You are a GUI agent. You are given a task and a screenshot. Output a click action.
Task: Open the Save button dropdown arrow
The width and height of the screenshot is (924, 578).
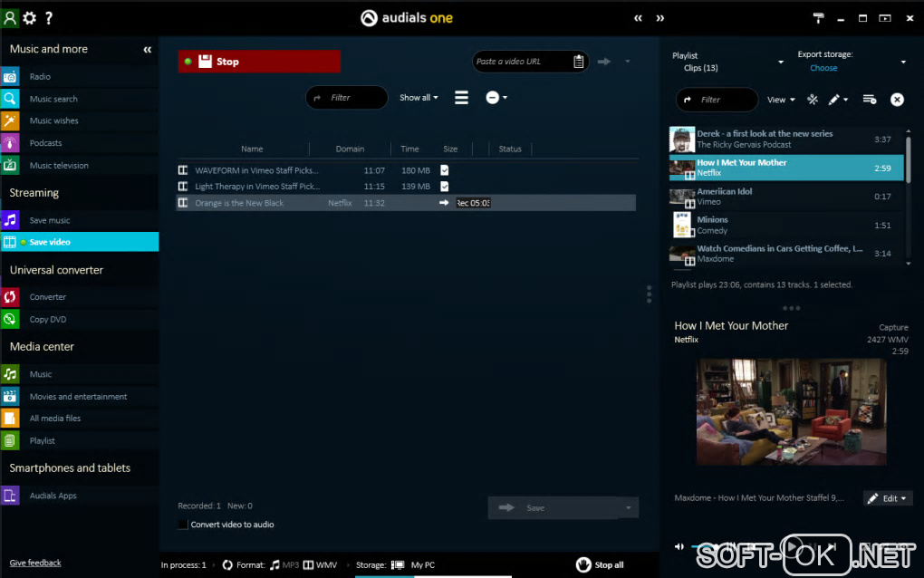click(x=628, y=508)
